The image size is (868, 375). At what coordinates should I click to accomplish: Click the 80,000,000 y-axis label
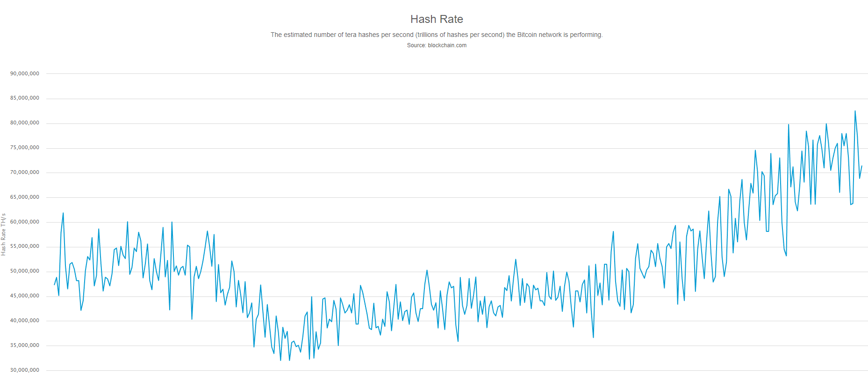[25, 123]
